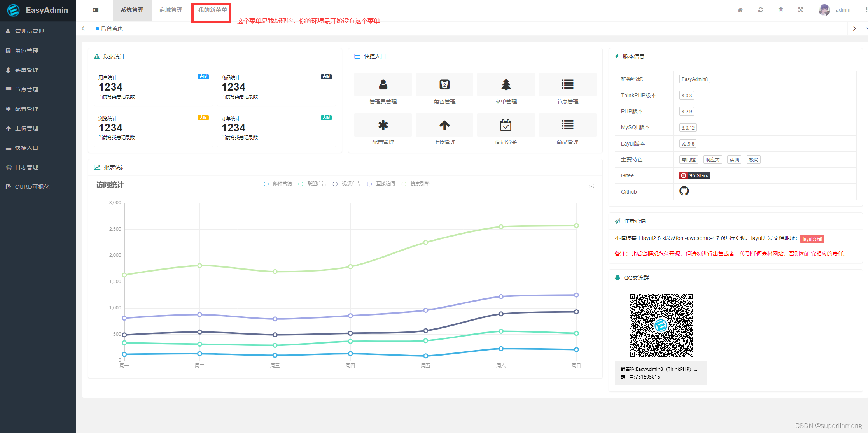
Task: Toggle 搜索引擎 series in chart legend
Action: (415, 184)
